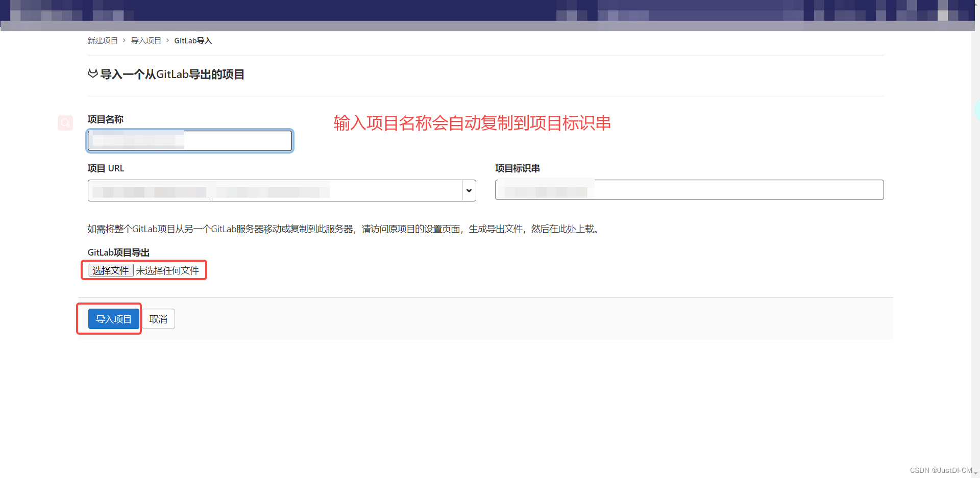Click the pink search icon beside 项目名称
980x478 pixels.
click(65, 122)
